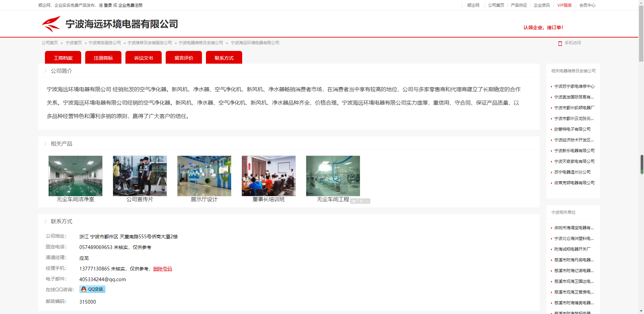Open 慈溪市附海博奥电器... in sidebar

point(574,303)
